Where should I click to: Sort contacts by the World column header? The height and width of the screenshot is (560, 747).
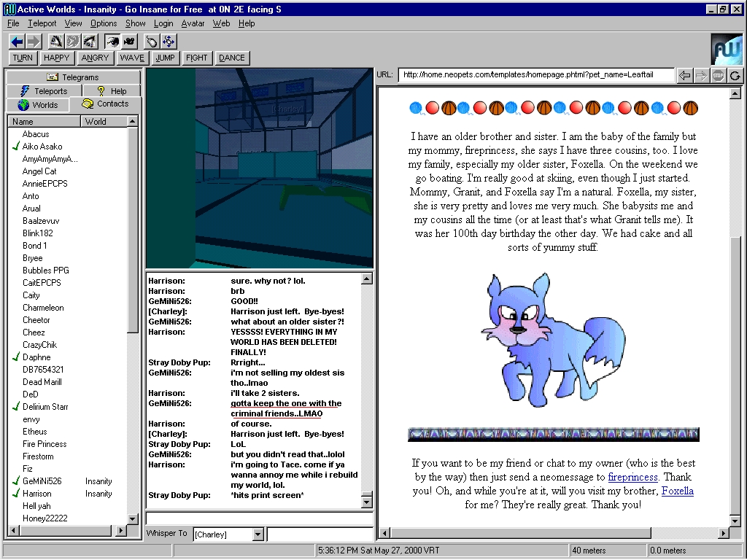point(104,122)
